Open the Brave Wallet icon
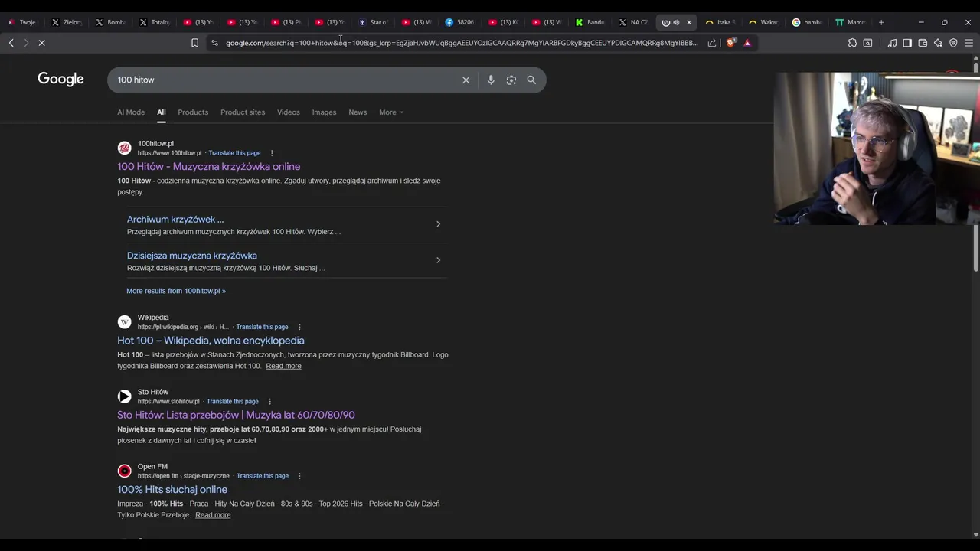This screenshot has height=551, width=980. point(923,43)
